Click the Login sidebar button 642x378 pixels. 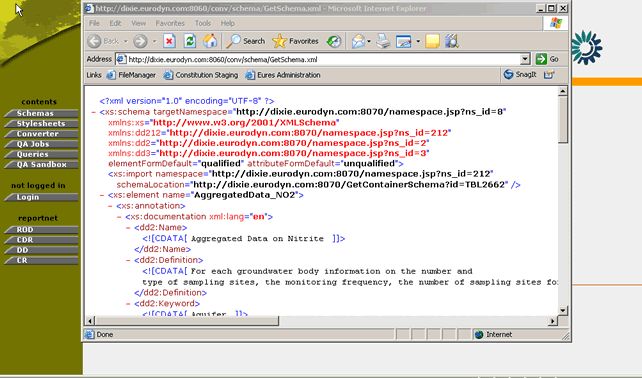[x=41, y=197]
